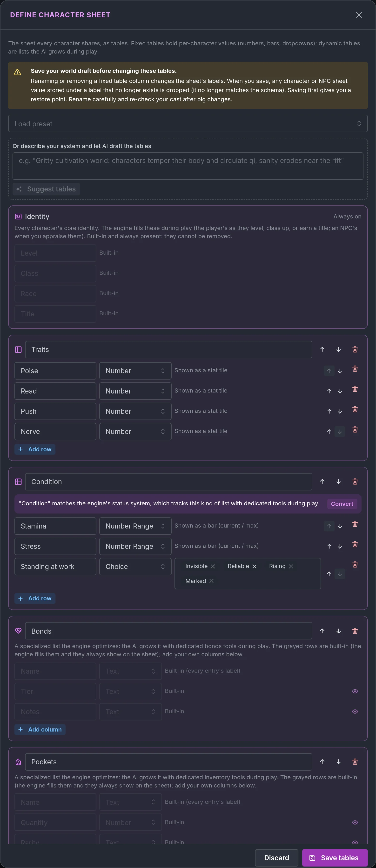376x868 pixels.
Task: Focus the AI system description text box
Action: 188,166
